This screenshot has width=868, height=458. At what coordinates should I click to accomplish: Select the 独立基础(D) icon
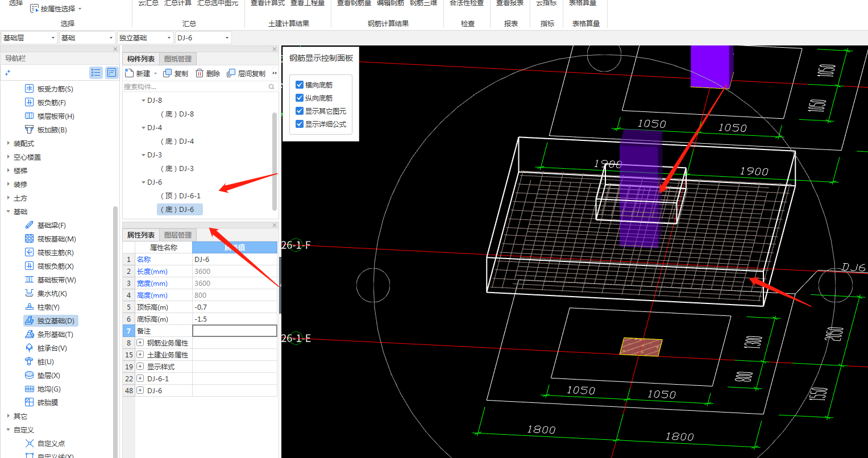(x=29, y=320)
